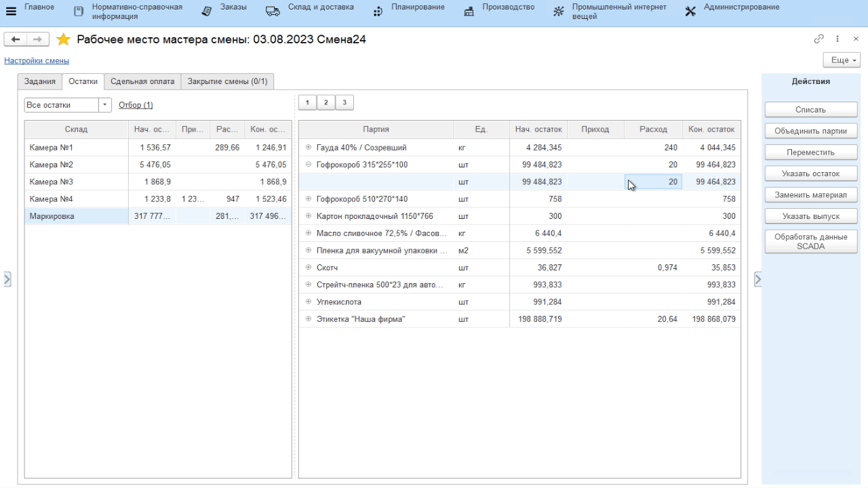Collapse the Гофрокороб 315*255*100 row
This screenshot has width=868, height=488.
coord(309,165)
